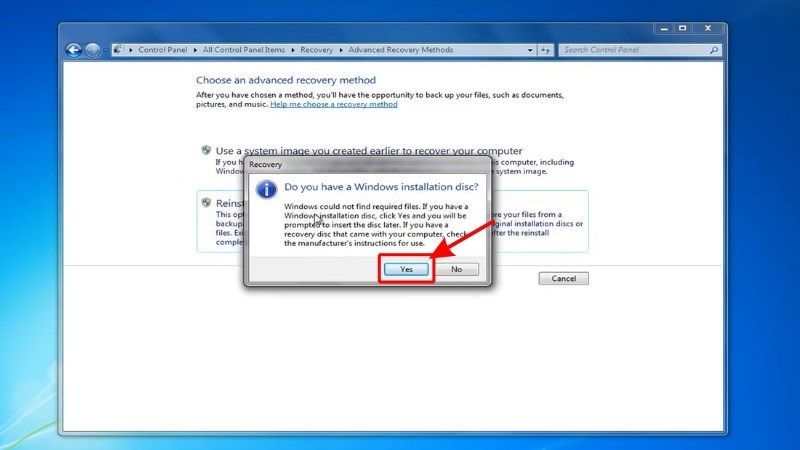This screenshot has height=450, width=800.
Task: Click the address bar refresh button
Action: (545, 50)
